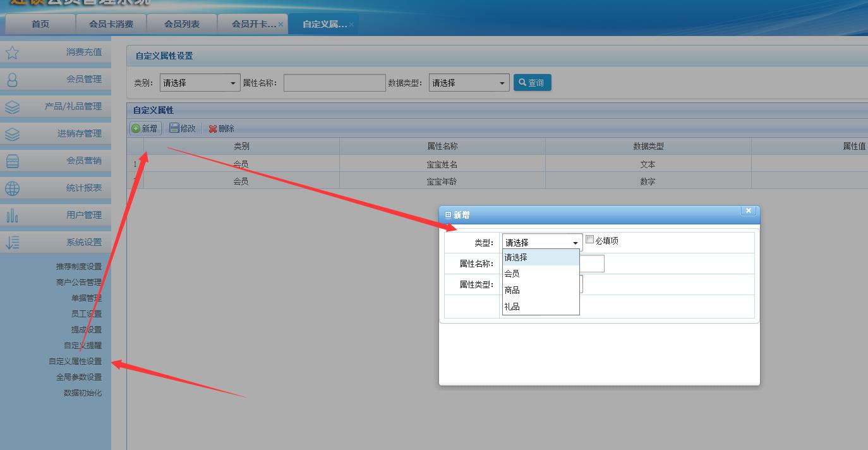Click the list icon for 系统设置
The height and width of the screenshot is (450, 868).
[x=12, y=243]
